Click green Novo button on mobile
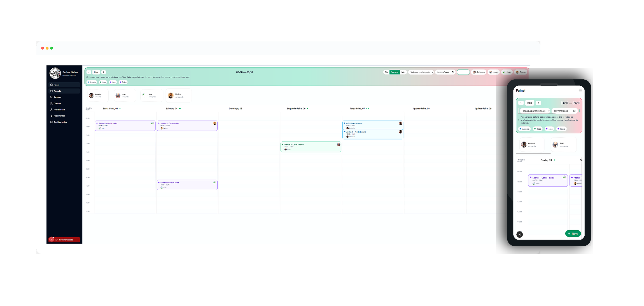The height and width of the screenshot is (306, 644). pyautogui.click(x=573, y=234)
